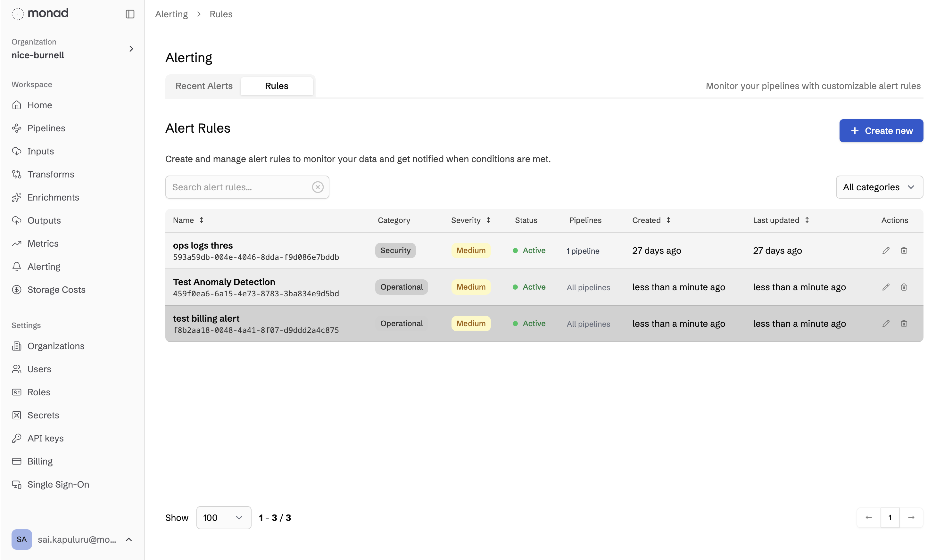The image size is (944, 560).
Task: Open the Test Anomaly Detection rule name
Action: click(x=224, y=282)
